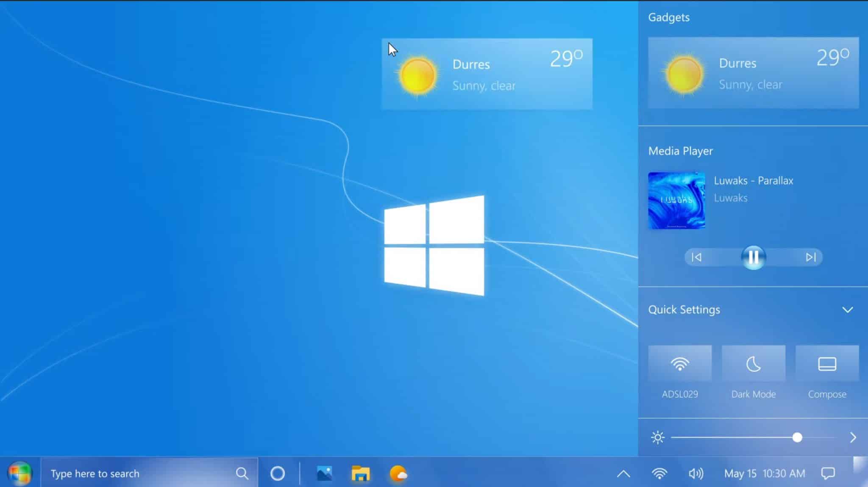Screen dimensions: 868x487
Task: Launch the Weather app from the taskbar
Action: pos(399,473)
